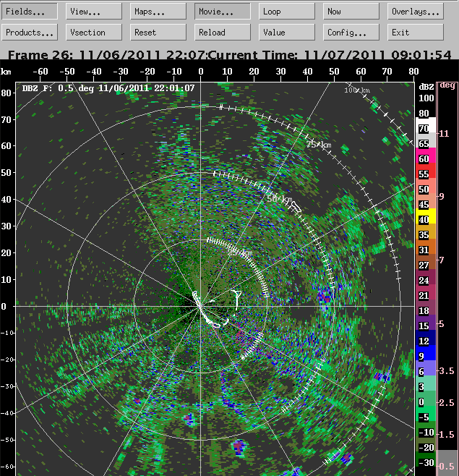Toggle the Loop button
The height and width of the screenshot is (476, 459).
[x=287, y=12]
